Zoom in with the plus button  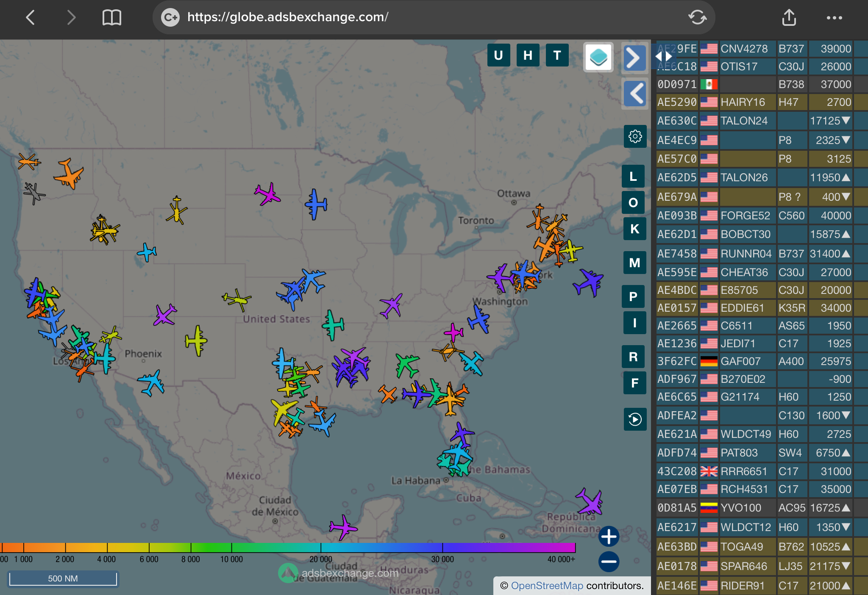(609, 537)
